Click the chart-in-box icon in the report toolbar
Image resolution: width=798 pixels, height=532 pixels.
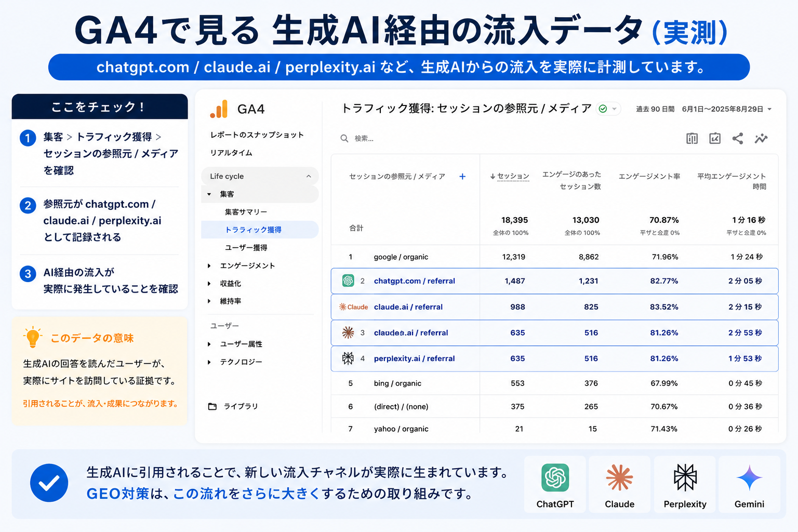pyautogui.click(x=715, y=138)
